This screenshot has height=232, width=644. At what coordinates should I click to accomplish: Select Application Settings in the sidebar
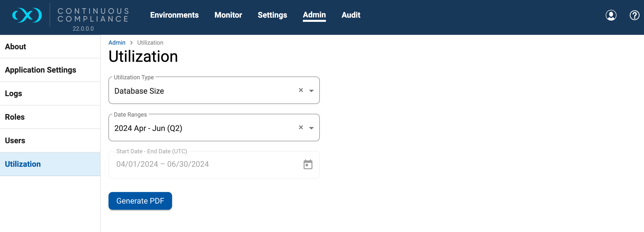[x=40, y=70]
